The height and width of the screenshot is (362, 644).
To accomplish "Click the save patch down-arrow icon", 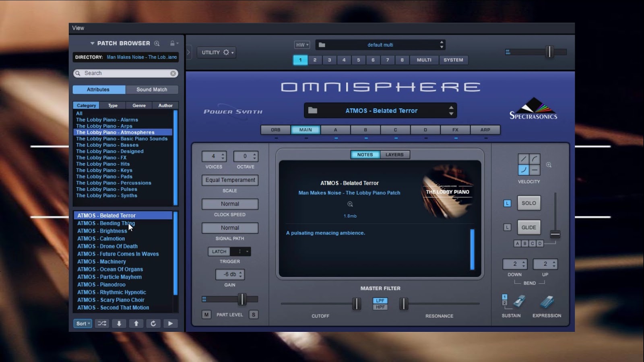I will 119,323.
